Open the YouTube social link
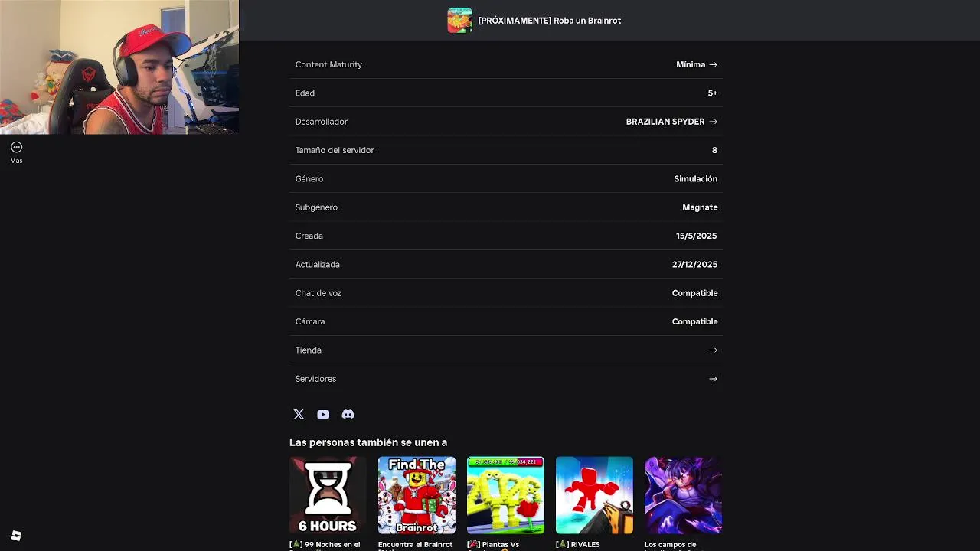This screenshot has width=980, height=551. (323, 414)
